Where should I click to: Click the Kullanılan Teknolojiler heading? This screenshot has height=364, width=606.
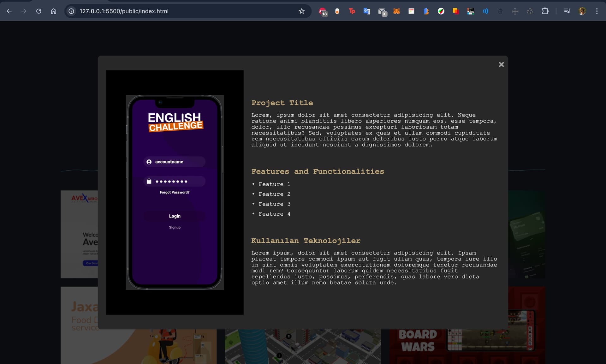(x=306, y=241)
